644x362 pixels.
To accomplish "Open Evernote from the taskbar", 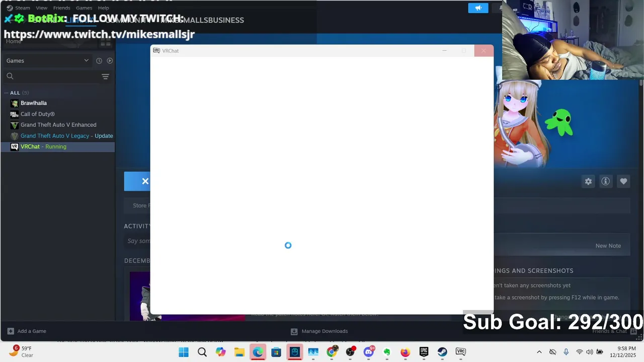I will (x=387, y=352).
